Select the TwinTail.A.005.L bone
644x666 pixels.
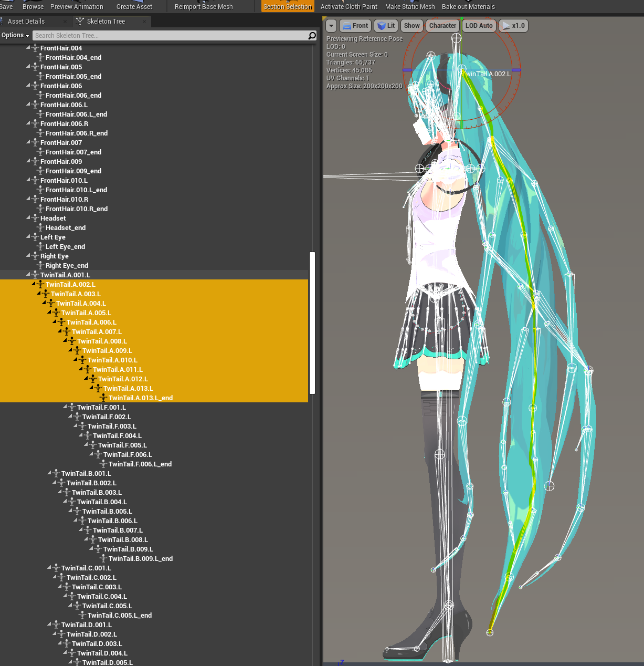(x=86, y=313)
